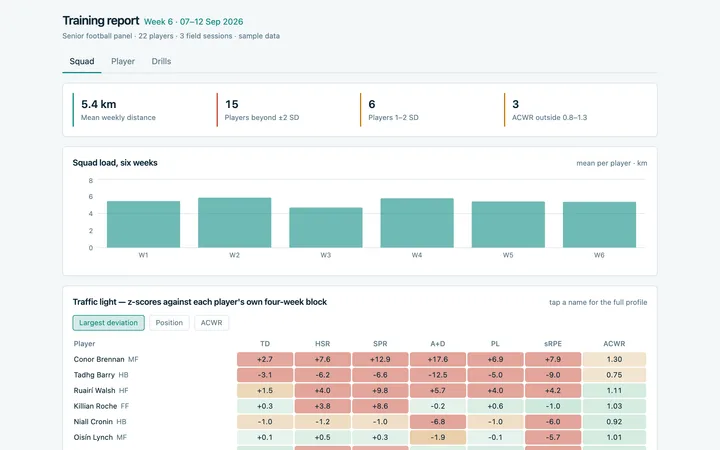The width and height of the screenshot is (720, 450).
Task: Click the TD column header
Action: [x=265, y=344]
